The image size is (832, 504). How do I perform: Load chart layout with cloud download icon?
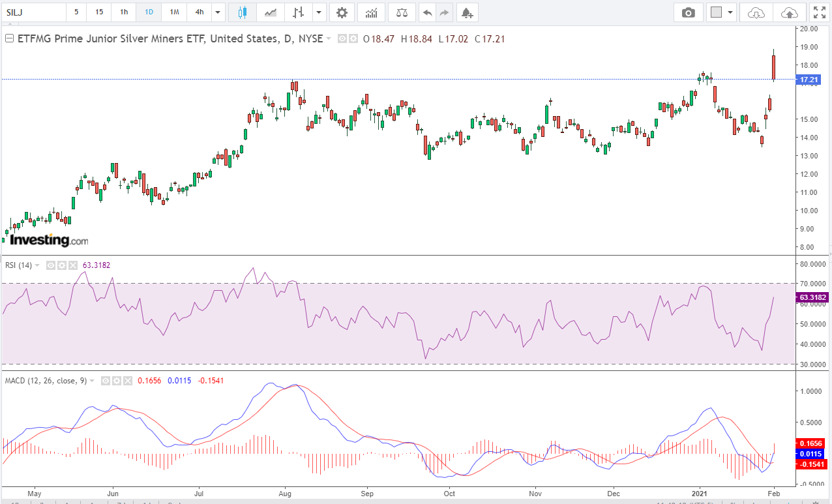click(x=756, y=12)
